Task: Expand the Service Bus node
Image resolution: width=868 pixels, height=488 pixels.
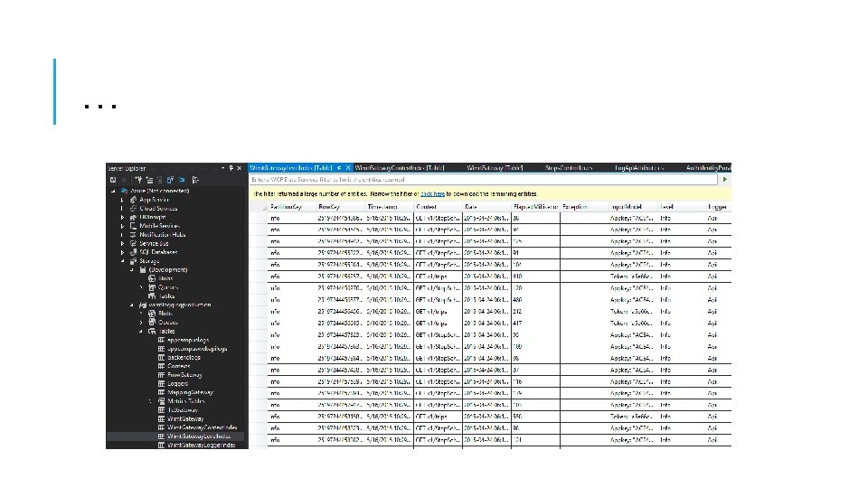Action: point(122,243)
